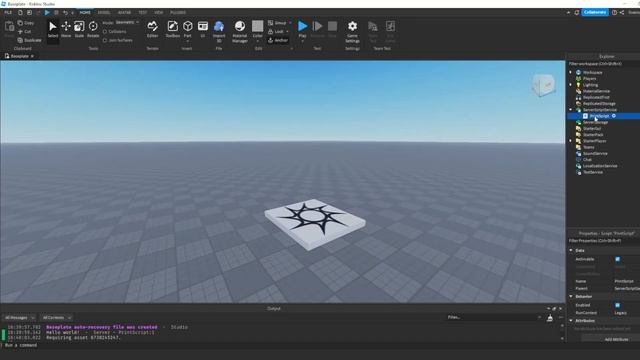Collapse the ServerScriptService node
The image size is (640, 360).
(x=571, y=110)
